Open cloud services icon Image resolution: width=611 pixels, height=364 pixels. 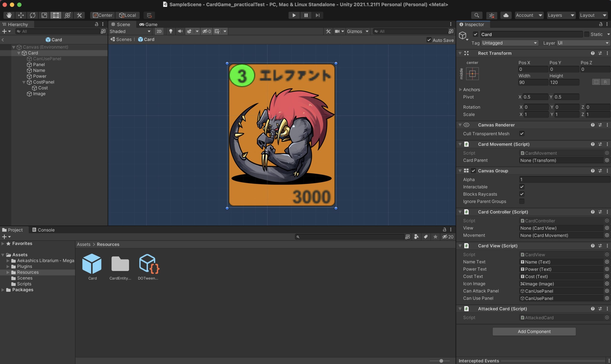tap(506, 15)
